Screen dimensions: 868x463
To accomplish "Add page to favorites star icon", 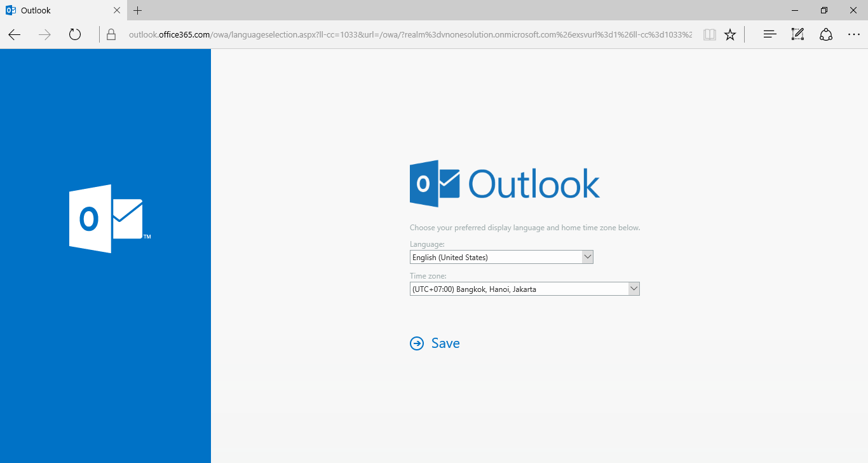I will coord(730,34).
